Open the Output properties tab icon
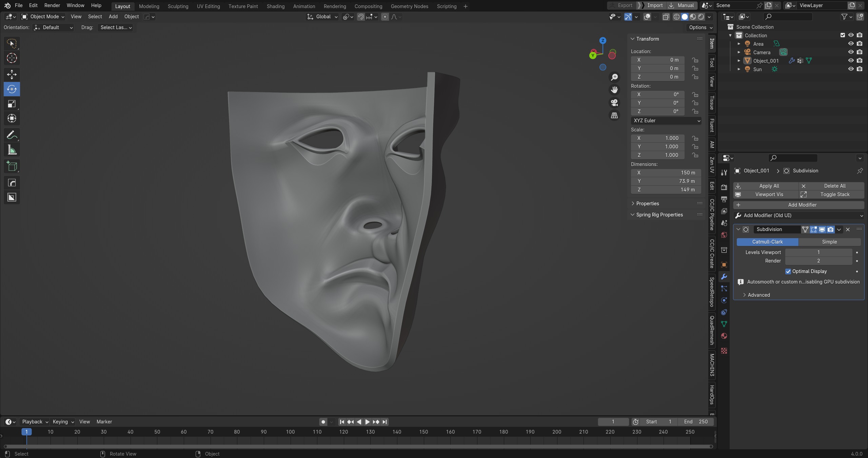 tap(724, 199)
